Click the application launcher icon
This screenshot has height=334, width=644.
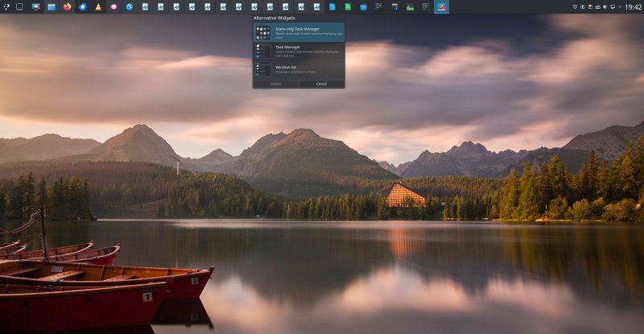(x=6, y=6)
